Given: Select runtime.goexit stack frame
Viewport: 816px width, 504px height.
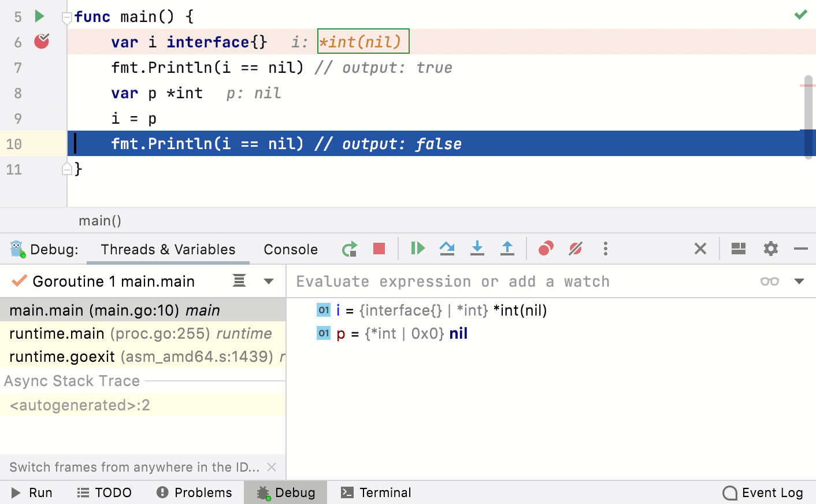Looking at the screenshot, I should click(x=143, y=357).
